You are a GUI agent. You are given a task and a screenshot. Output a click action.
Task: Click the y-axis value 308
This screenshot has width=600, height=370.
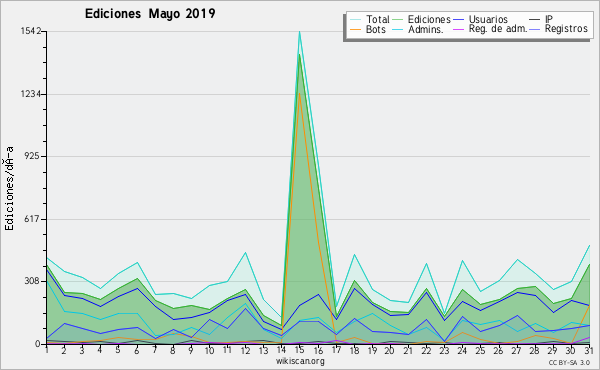tap(33, 281)
